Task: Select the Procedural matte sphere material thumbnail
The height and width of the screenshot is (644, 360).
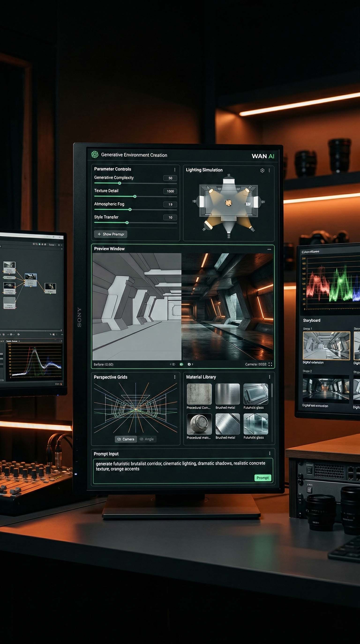Action: click(199, 424)
